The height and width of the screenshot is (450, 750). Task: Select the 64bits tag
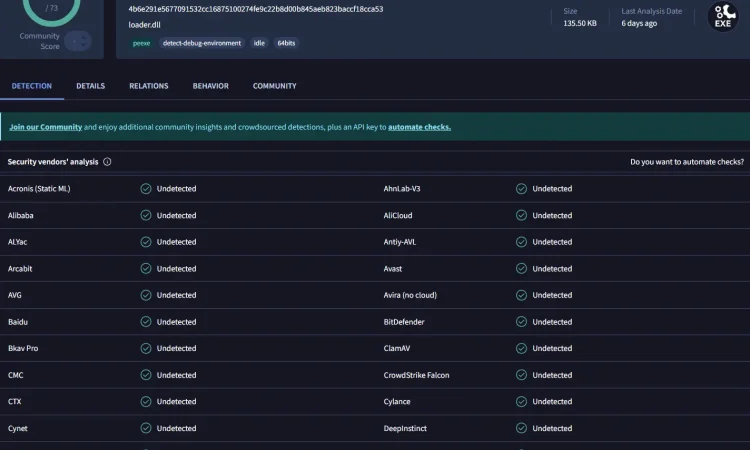tap(286, 43)
